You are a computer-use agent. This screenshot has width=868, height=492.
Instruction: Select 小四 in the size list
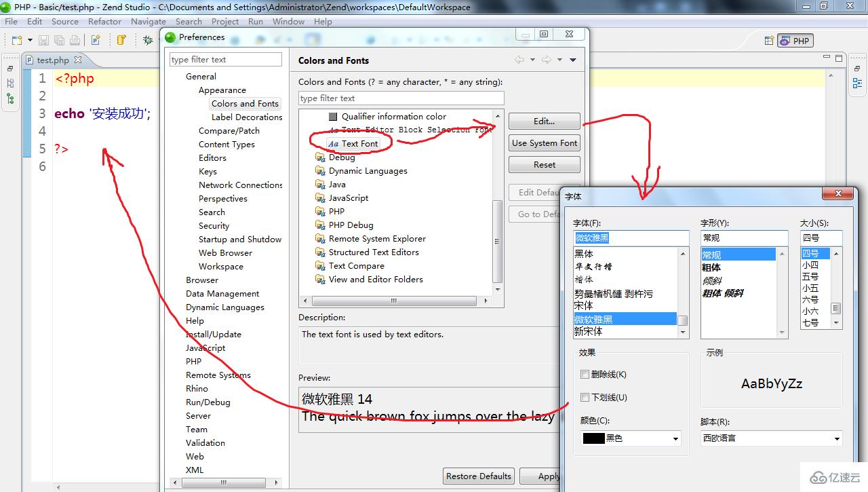[x=810, y=265]
